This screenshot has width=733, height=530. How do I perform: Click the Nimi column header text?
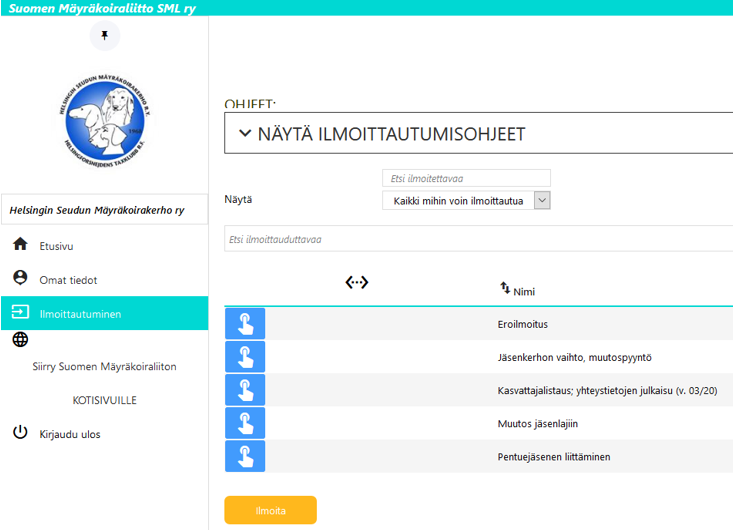coord(524,292)
